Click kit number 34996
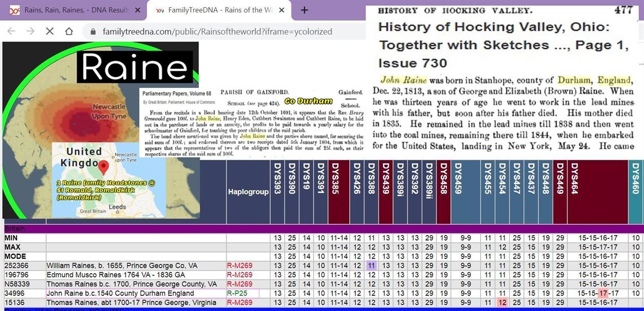The height and width of the screenshot is (311, 644). pyautogui.click(x=14, y=294)
